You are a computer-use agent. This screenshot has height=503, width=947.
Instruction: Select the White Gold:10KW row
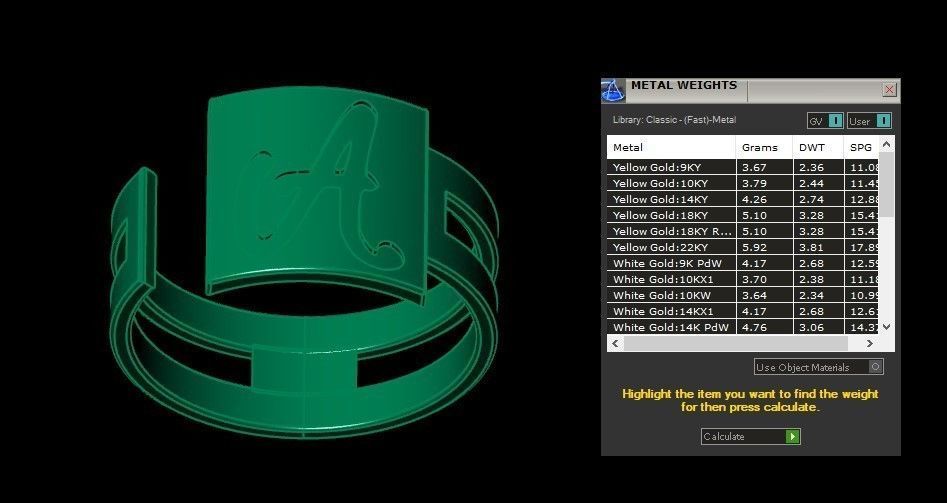743,295
